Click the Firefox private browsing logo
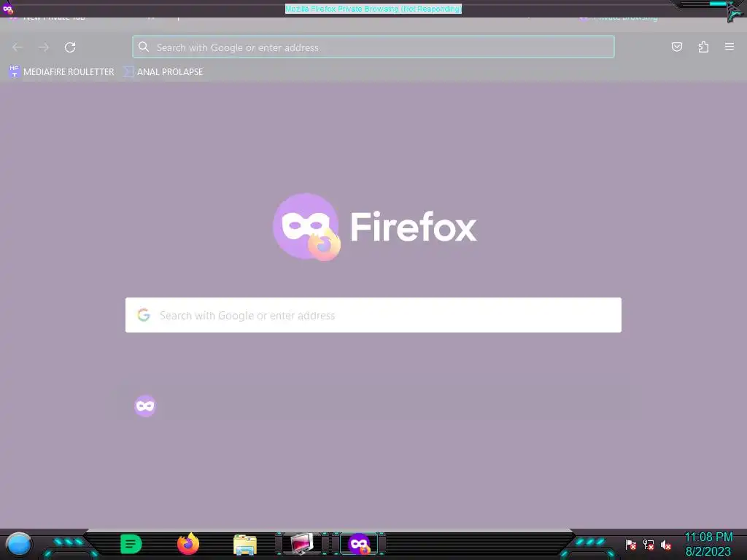 point(307,227)
